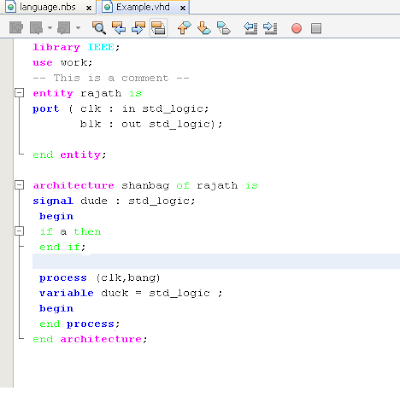Click the 'end process;' line
This screenshot has width=400, height=397.
(79, 324)
